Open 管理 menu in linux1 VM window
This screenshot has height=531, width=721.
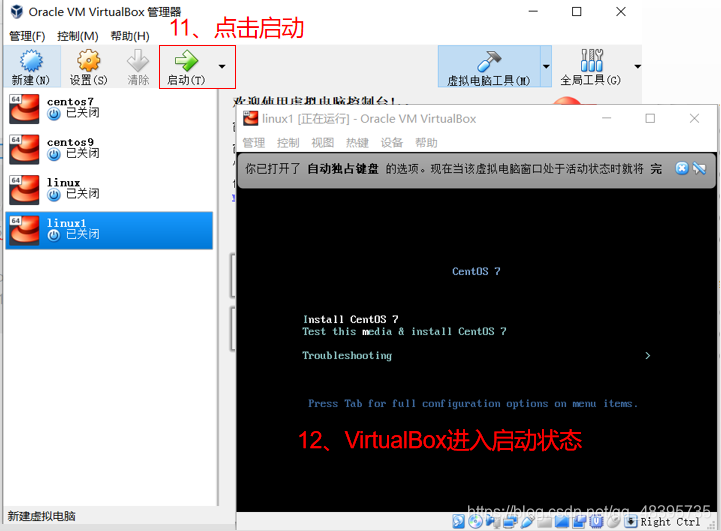pyautogui.click(x=254, y=143)
